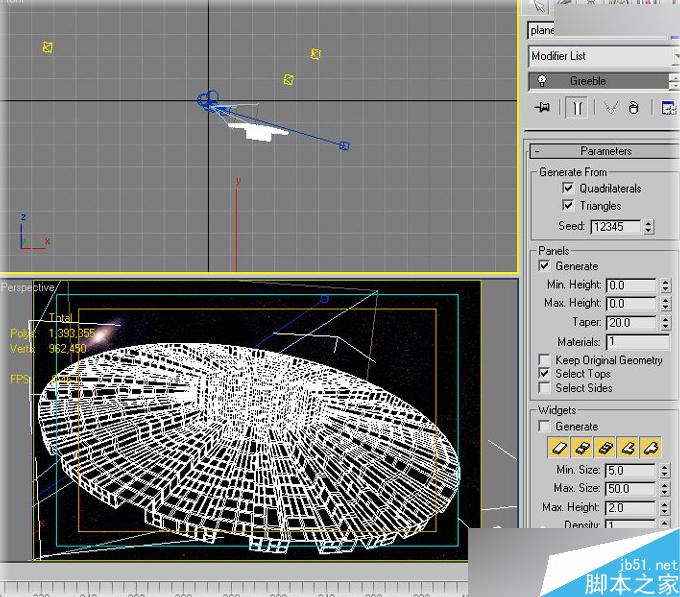Screen dimensions: 680x597
Task: Select the first flat-slab widget shape
Action: (x=559, y=445)
